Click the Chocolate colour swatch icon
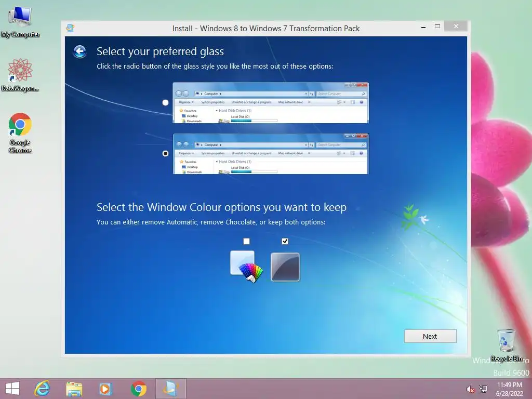This screenshot has width=532, height=399. click(285, 267)
